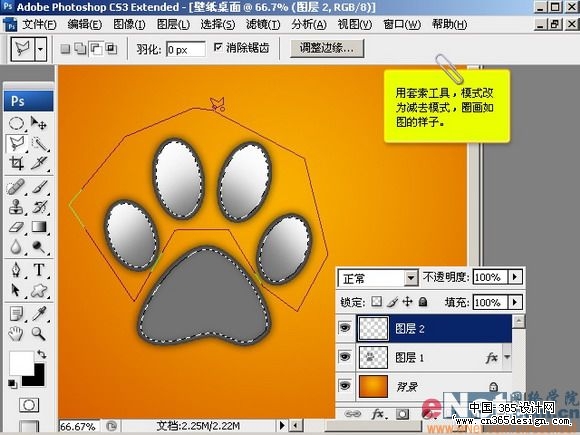This screenshot has height=435, width=580.
Task: Hide the 背景 layer eye icon
Action: (x=345, y=386)
